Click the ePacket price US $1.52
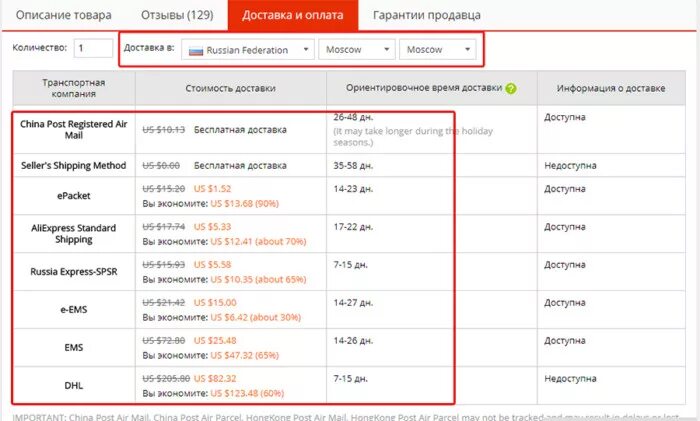700x421 pixels. (x=212, y=189)
